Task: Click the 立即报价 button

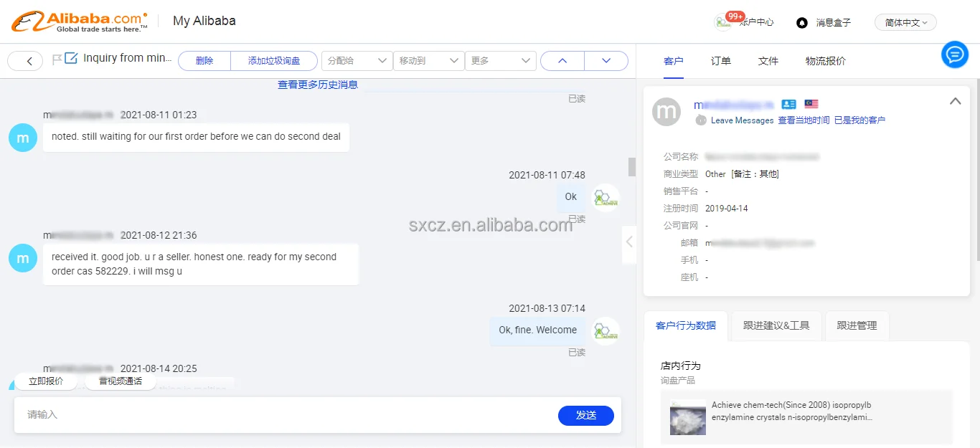Action: pos(46,381)
